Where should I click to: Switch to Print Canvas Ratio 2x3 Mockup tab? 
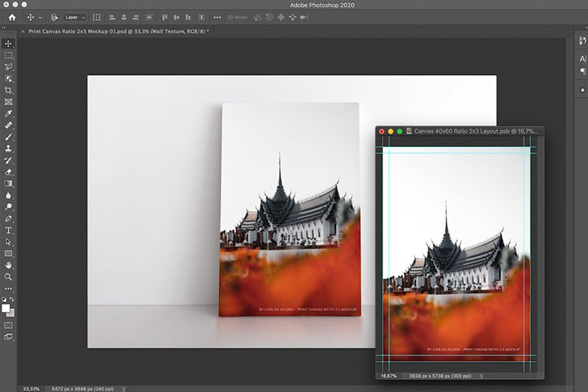[118, 32]
